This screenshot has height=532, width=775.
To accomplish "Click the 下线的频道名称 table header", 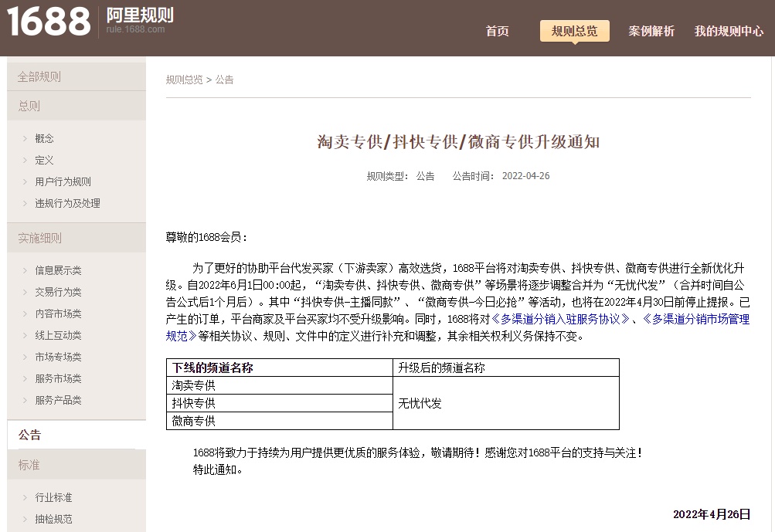I will (280, 368).
